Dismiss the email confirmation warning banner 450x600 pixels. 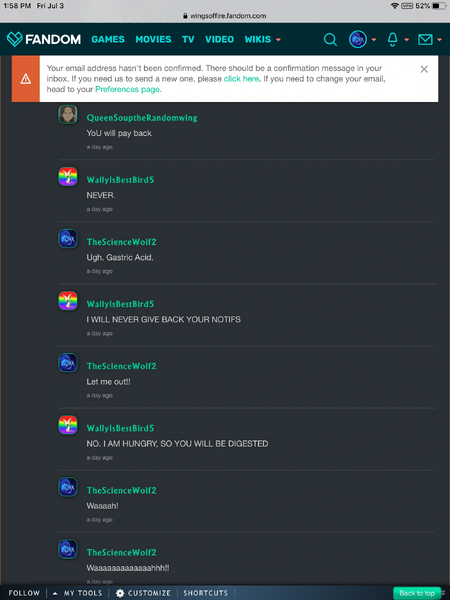[424, 69]
